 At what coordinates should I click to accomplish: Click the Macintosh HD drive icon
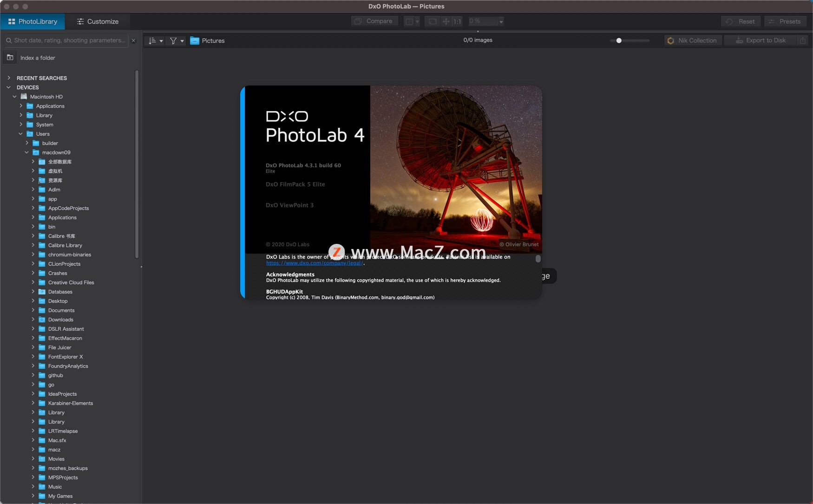coord(24,97)
